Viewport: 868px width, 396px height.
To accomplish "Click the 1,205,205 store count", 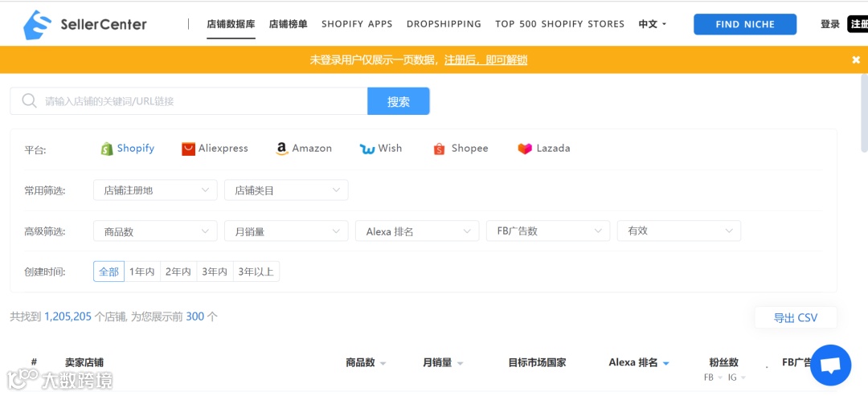I will tap(68, 316).
